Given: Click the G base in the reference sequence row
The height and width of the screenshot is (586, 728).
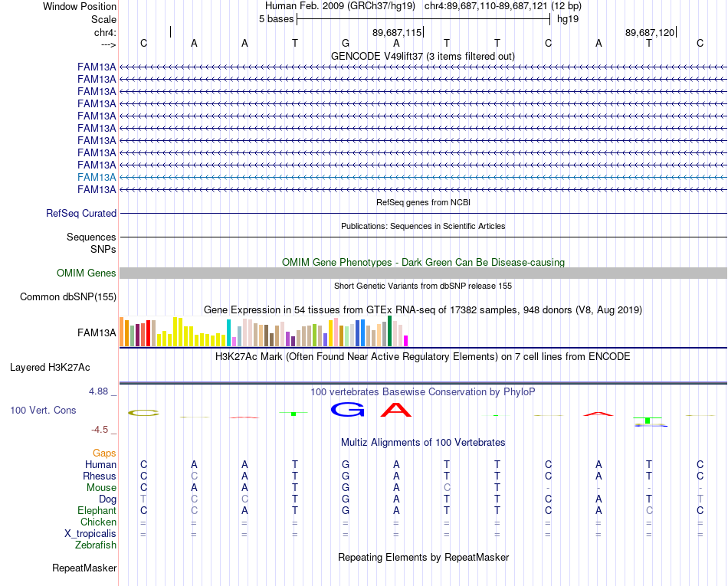Looking at the screenshot, I should (x=346, y=43).
